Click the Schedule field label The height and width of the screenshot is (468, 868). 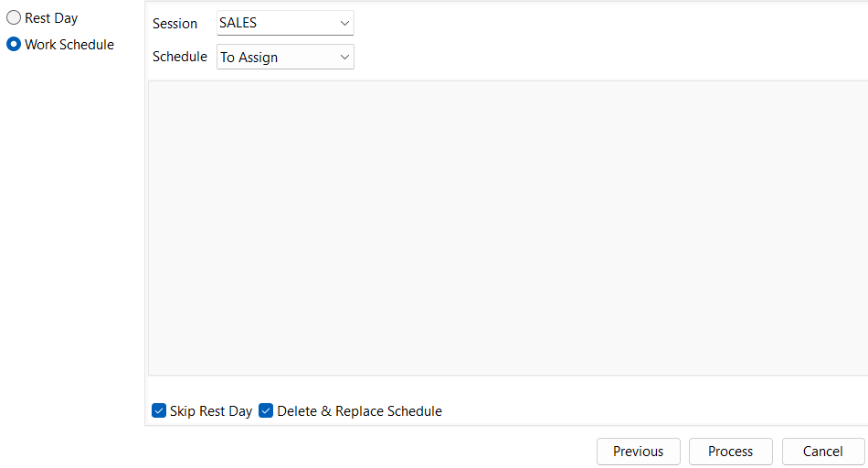(x=180, y=57)
